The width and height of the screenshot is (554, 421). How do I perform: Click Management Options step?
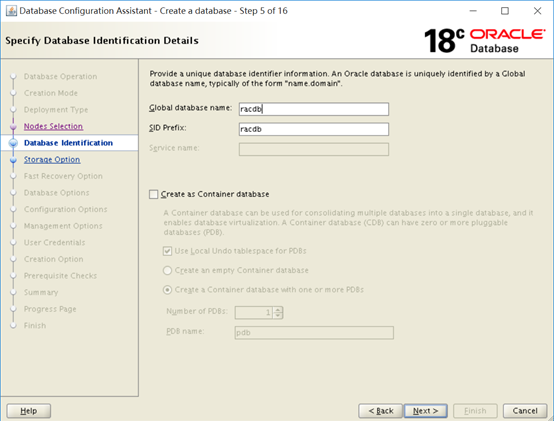(63, 226)
